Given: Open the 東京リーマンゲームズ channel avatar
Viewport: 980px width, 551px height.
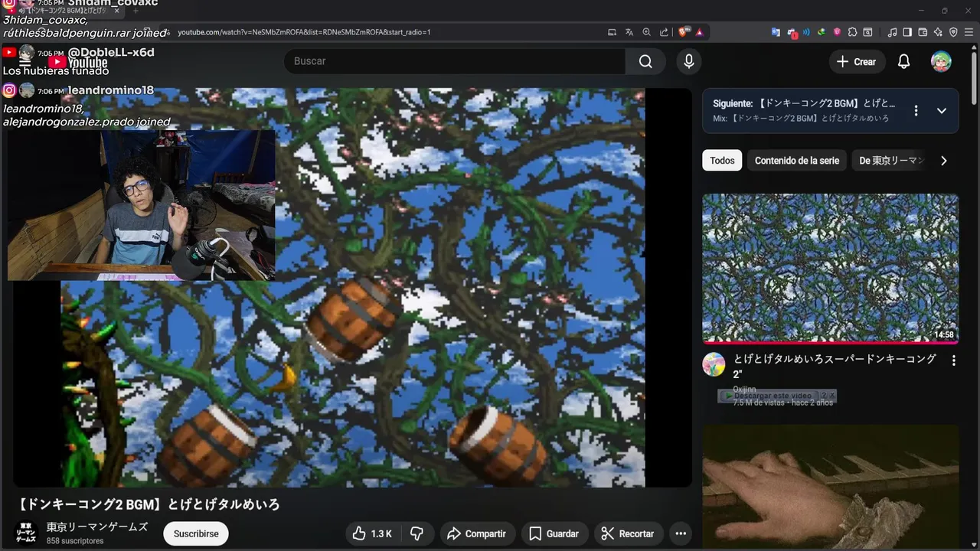Looking at the screenshot, I should (26, 533).
